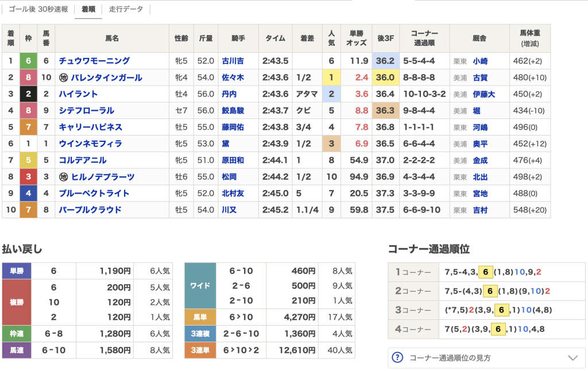Open jockey 丹内 profile

pyautogui.click(x=229, y=94)
